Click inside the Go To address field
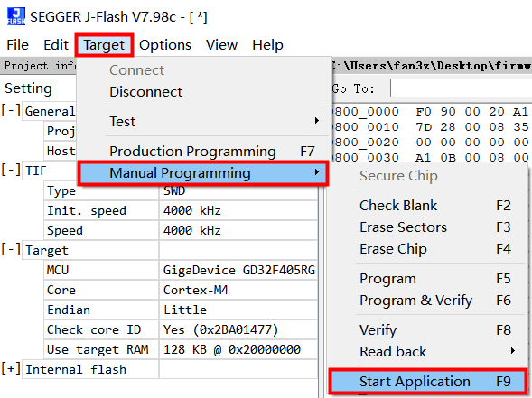This screenshot has width=532, height=398. point(461,88)
